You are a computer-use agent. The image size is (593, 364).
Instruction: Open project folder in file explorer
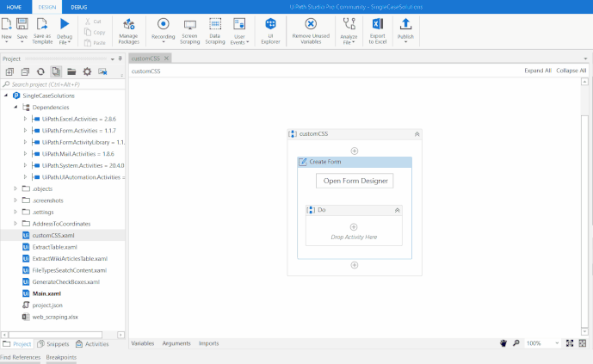(71, 71)
